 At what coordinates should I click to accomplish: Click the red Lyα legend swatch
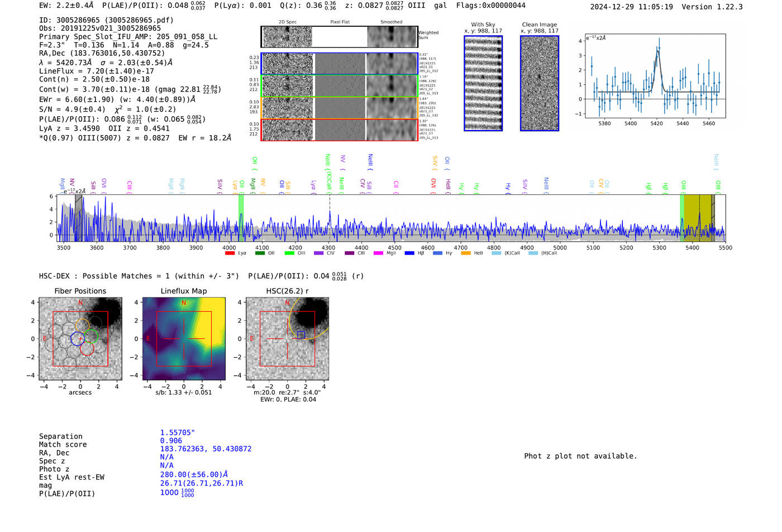click(x=230, y=253)
